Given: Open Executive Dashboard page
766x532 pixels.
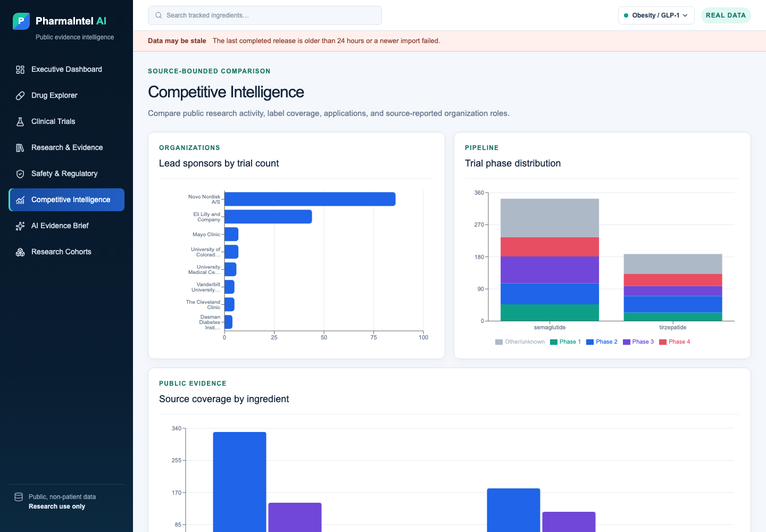Looking at the screenshot, I should point(66,70).
